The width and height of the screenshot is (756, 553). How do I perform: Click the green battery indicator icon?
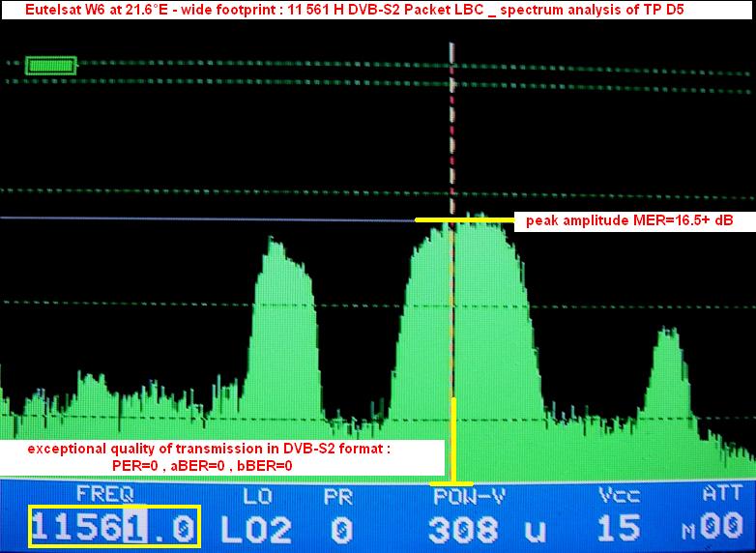coord(49,66)
